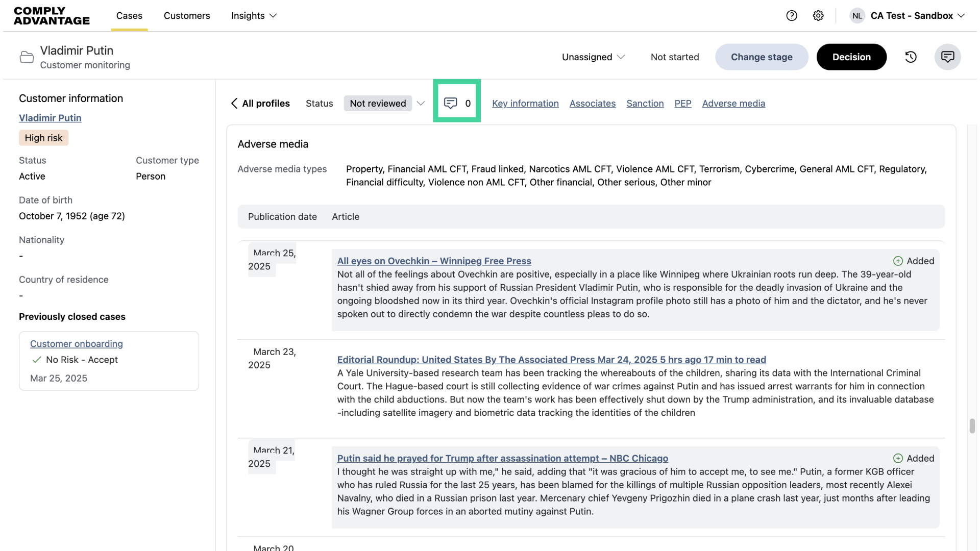Open the help question mark icon

(x=792, y=16)
